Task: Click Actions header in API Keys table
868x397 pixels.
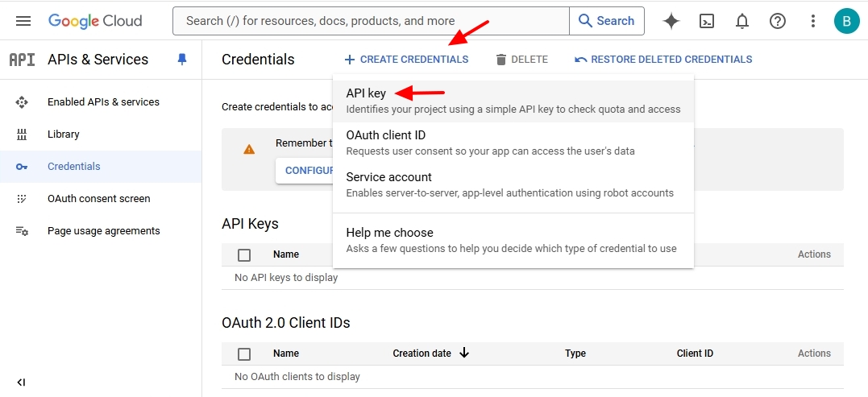Action: click(814, 254)
